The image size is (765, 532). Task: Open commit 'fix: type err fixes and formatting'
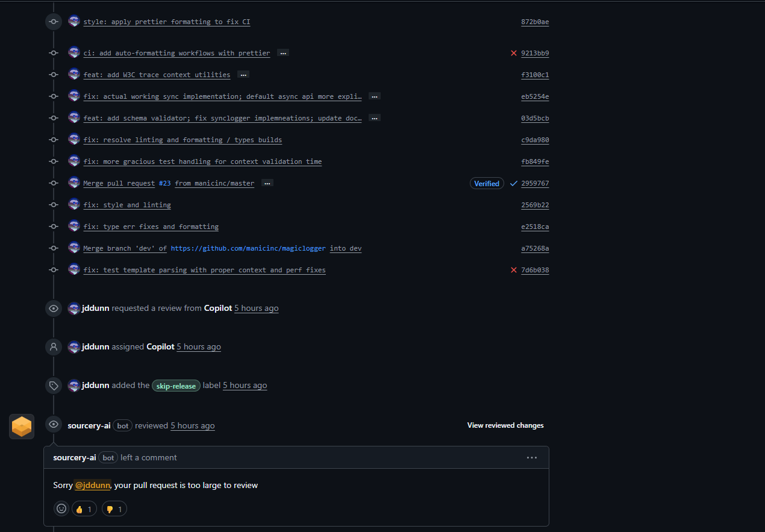pyautogui.click(x=151, y=227)
